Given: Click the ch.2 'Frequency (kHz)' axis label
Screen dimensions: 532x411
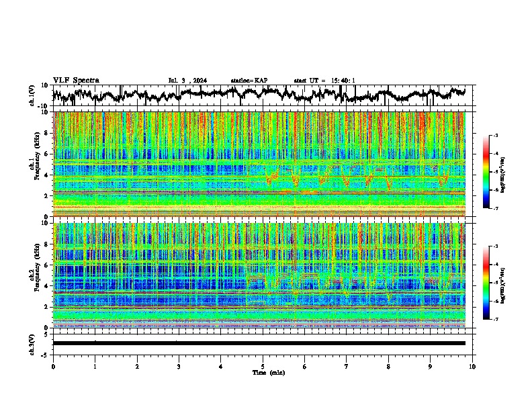Looking at the screenshot, I should (x=37, y=267).
